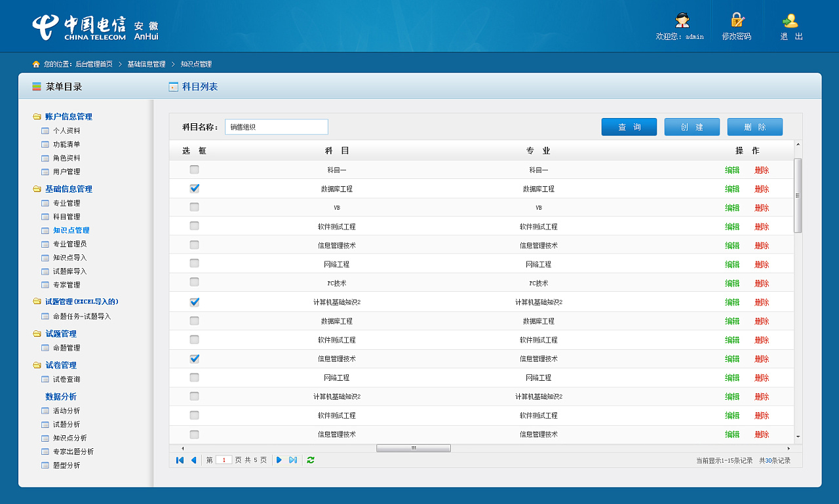Click the 创建 create button
This screenshot has width=839, height=504.
coord(692,127)
